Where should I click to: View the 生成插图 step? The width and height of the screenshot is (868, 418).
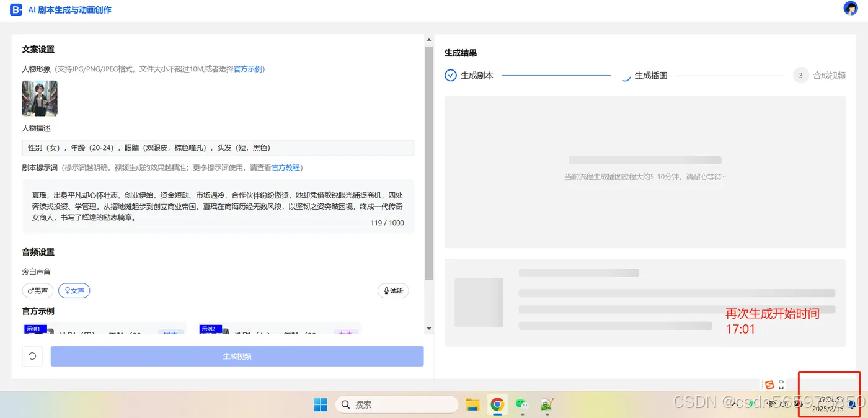[x=650, y=75]
